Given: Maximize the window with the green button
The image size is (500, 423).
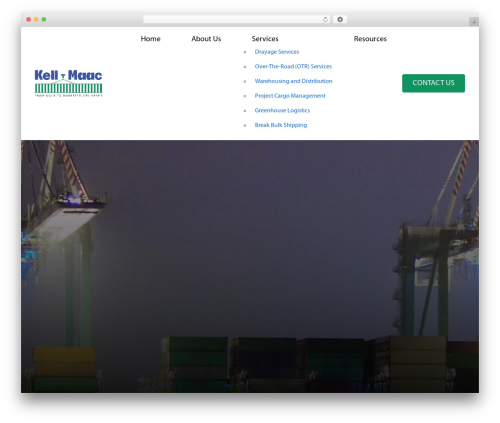Looking at the screenshot, I should pyautogui.click(x=44, y=20).
